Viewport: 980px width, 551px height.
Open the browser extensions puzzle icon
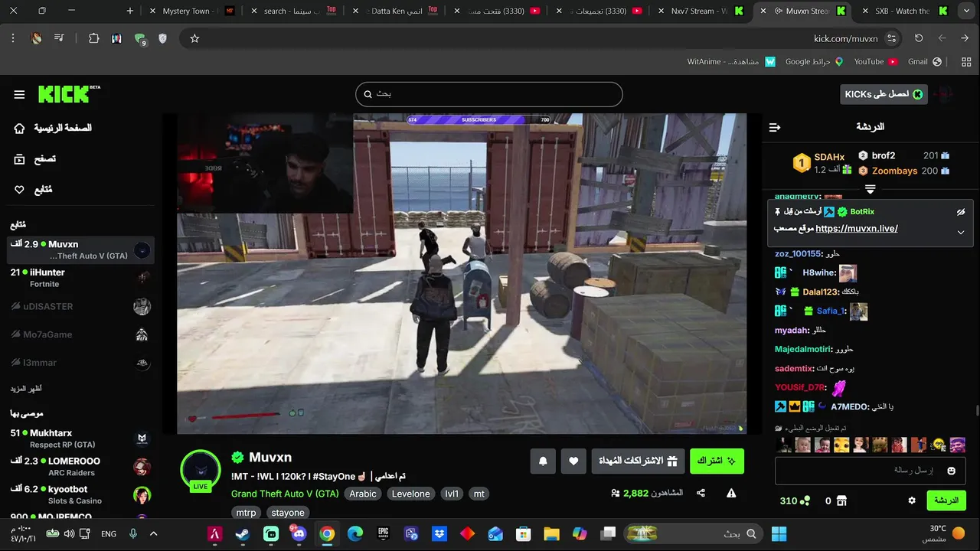coord(93,38)
